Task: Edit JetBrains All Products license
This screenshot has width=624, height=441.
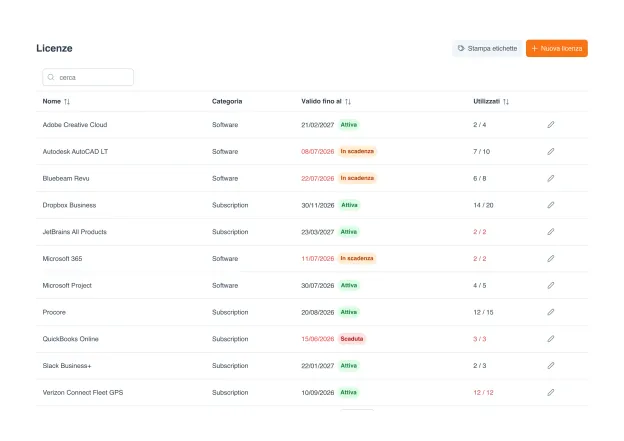Action: [x=550, y=232]
